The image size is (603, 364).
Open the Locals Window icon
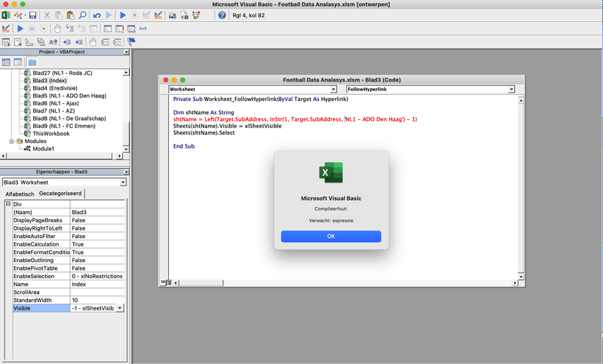[108, 29]
